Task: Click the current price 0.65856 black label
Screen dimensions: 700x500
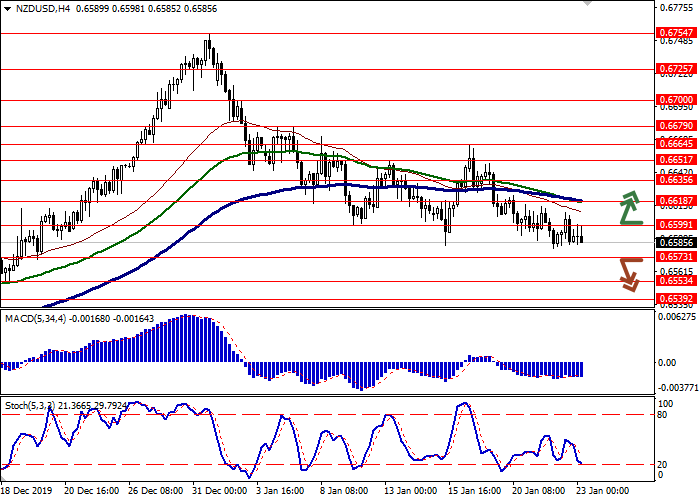Action: tap(676, 242)
